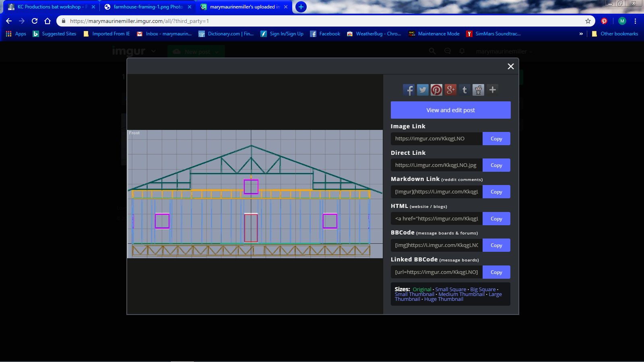644x362 pixels.
Task: Click View and edit post button
Action: click(x=450, y=110)
